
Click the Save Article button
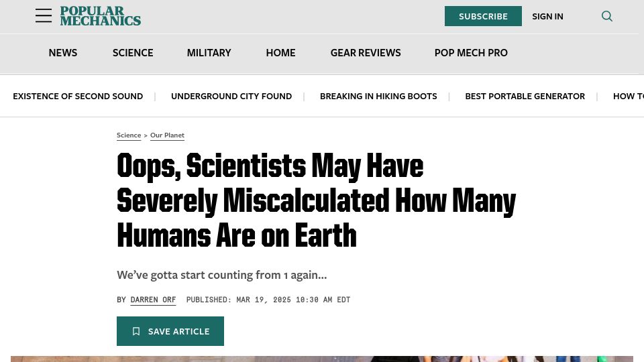(170, 330)
